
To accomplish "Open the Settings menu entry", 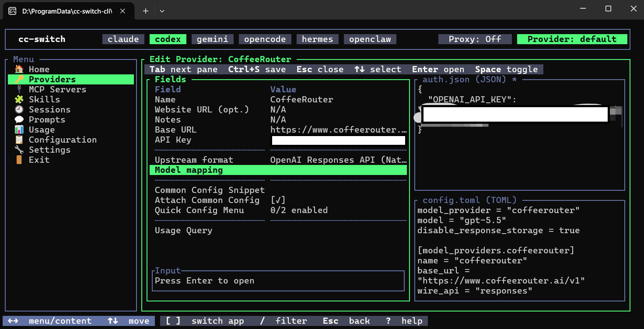I will tap(71, 150).
